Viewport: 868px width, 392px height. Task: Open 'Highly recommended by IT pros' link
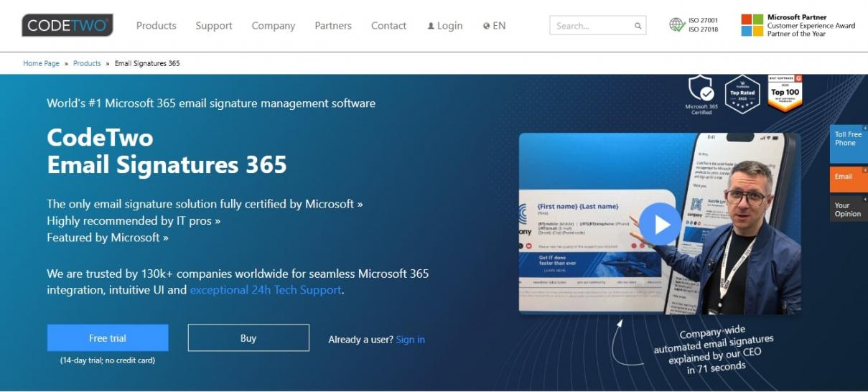[x=134, y=220]
